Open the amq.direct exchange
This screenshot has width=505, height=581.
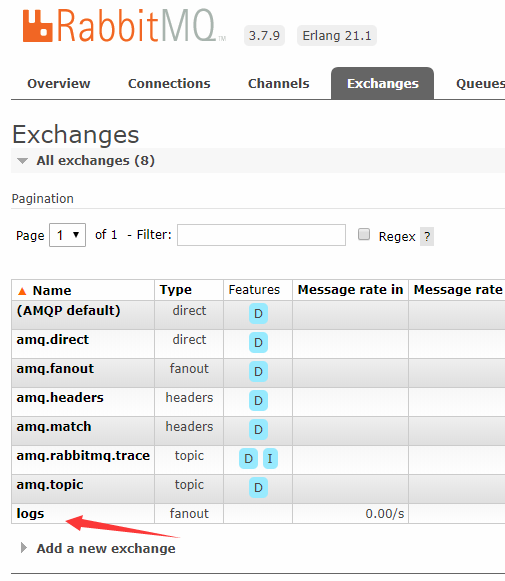[x=53, y=339]
